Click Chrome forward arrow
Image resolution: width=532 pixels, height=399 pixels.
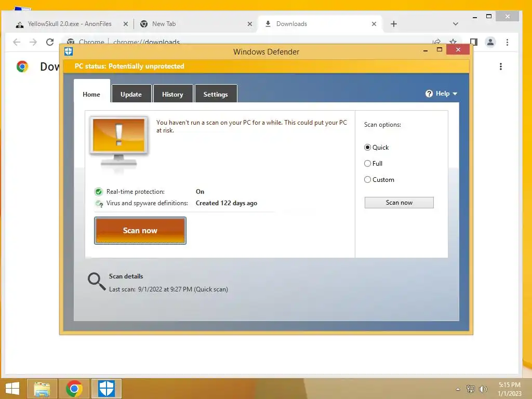point(33,42)
